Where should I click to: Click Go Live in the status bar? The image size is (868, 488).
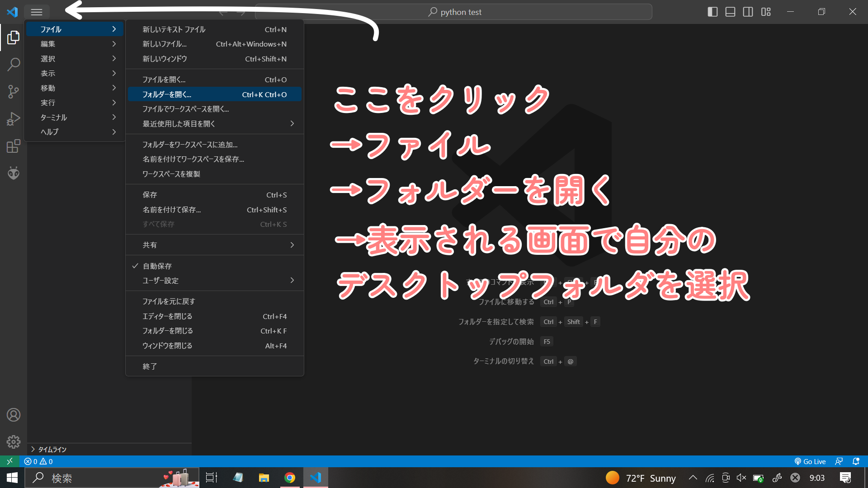[810, 461]
